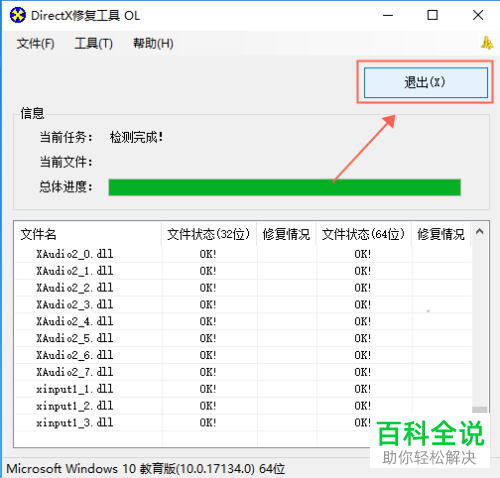Select the XAudio2_2.dll row

[x=243, y=288]
